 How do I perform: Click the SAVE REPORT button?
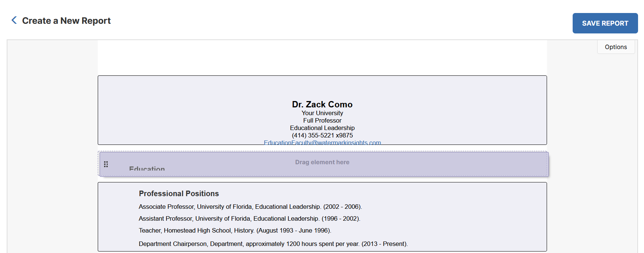tap(605, 23)
